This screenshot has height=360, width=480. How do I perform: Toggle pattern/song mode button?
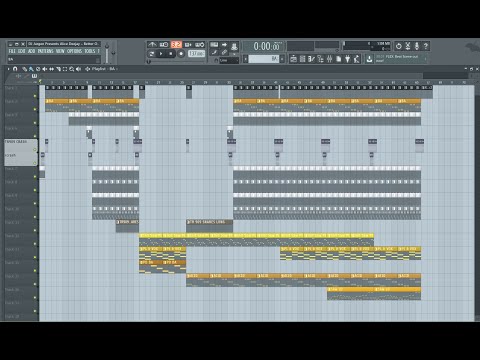click(x=152, y=53)
